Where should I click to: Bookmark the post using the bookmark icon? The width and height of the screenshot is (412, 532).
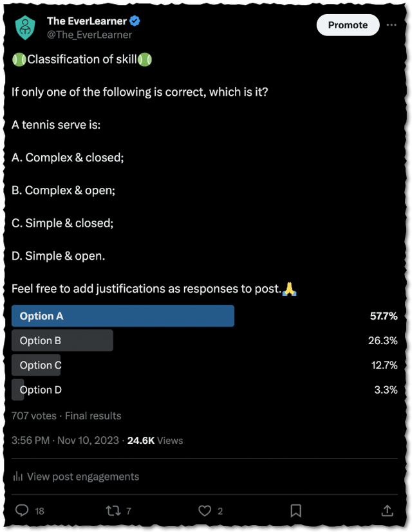[x=296, y=510]
